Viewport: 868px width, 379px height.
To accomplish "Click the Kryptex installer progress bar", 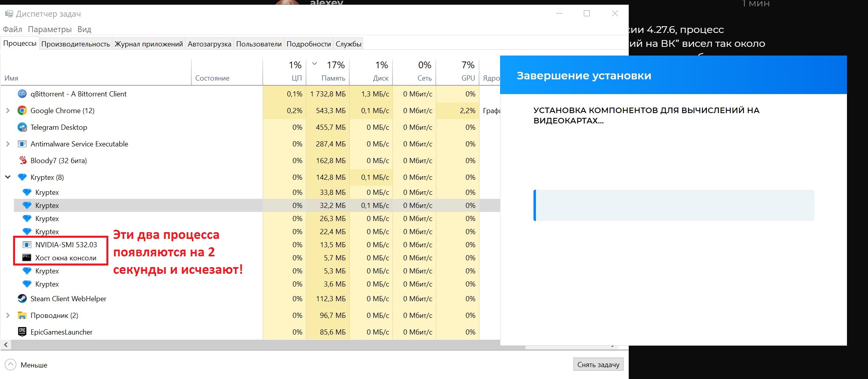I will click(674, 205).
